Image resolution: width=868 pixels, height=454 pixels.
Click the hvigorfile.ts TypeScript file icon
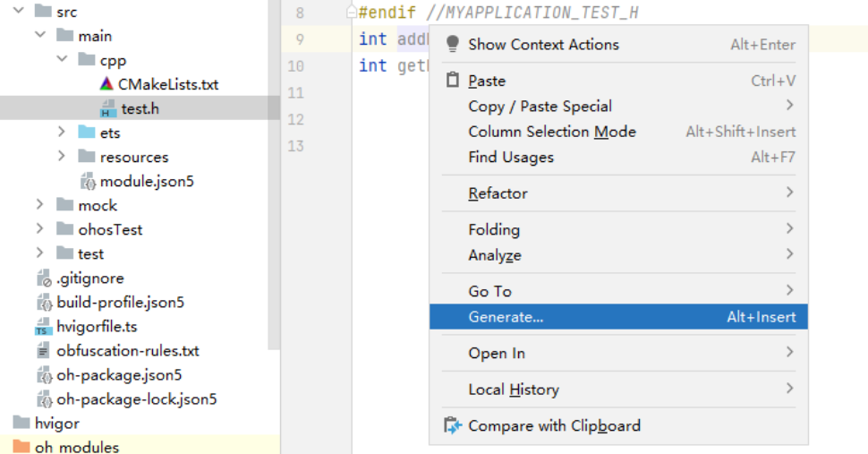point(43,327)
